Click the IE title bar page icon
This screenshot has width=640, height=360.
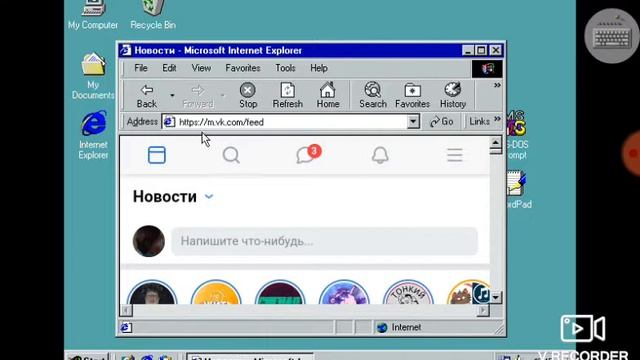pos(125,50)
